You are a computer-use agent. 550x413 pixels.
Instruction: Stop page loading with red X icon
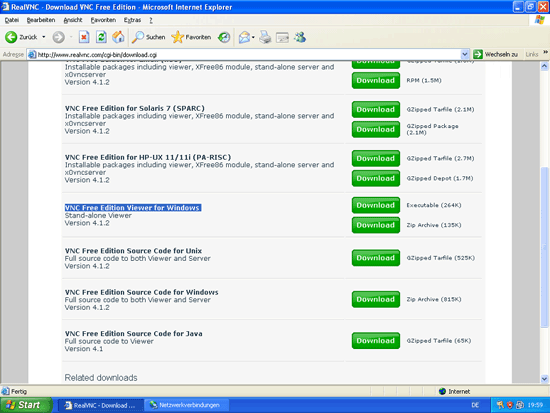click(x=84, y=37)
